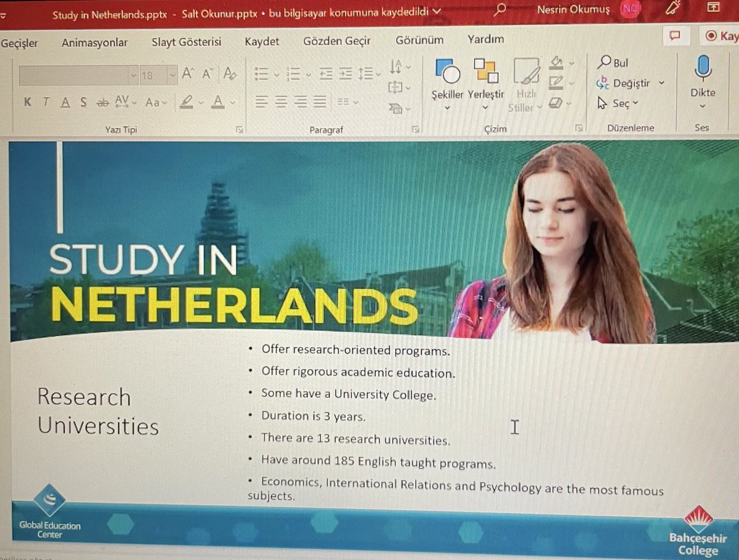Increase list indent level
This screenshot has width=739, height=560.
[x=345, y=75]
